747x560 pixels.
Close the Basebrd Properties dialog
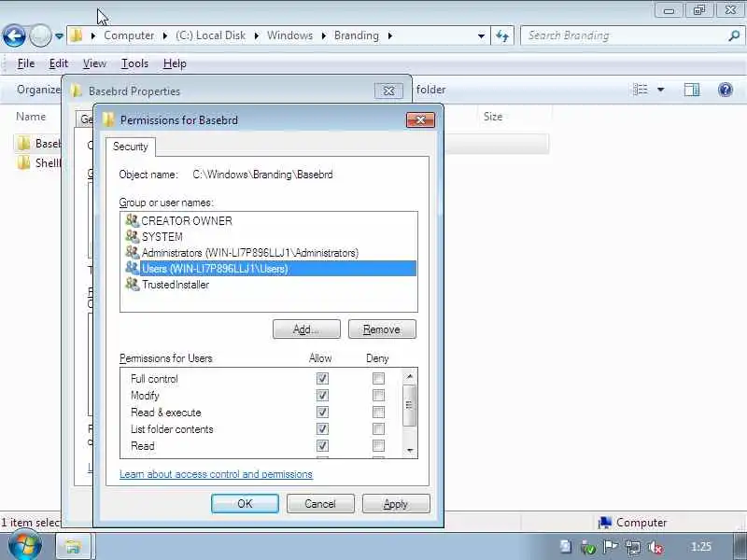click(388, 91)
